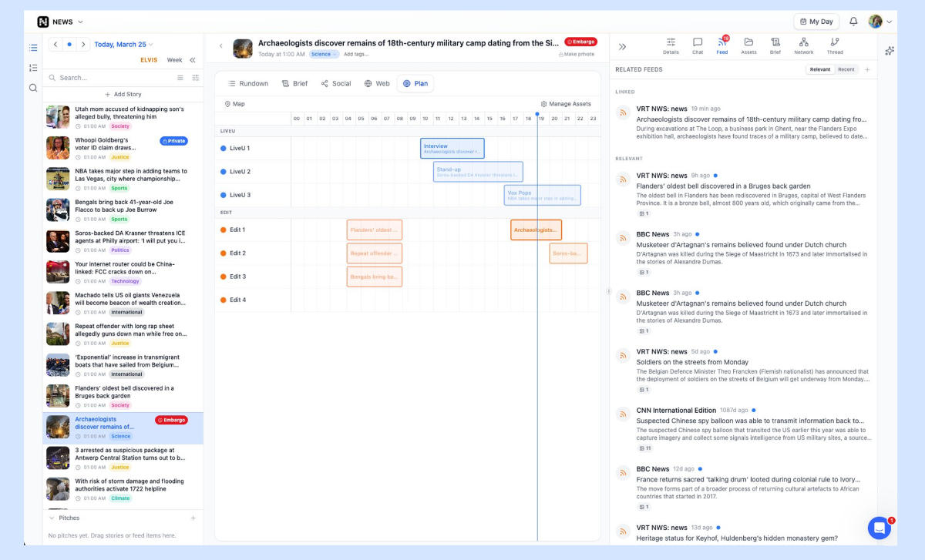Screen dimensions: 925x560
Task: Open the NEWS workspace dropdown
Action: [60, 22]
